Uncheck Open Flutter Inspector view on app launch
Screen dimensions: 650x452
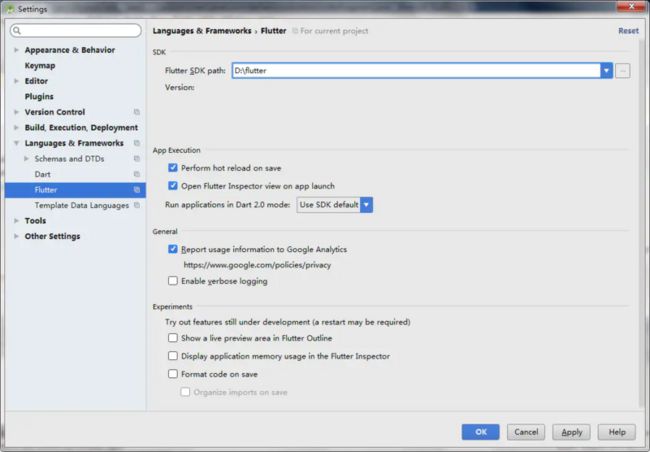[173, 185]
